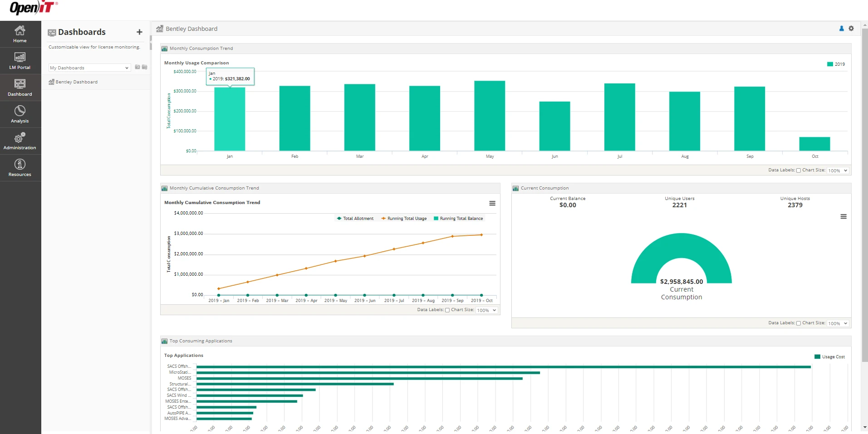This screenshot has width=868, height=434.
Task: Click the MicroStati... application label
Action: click(180, 372)
